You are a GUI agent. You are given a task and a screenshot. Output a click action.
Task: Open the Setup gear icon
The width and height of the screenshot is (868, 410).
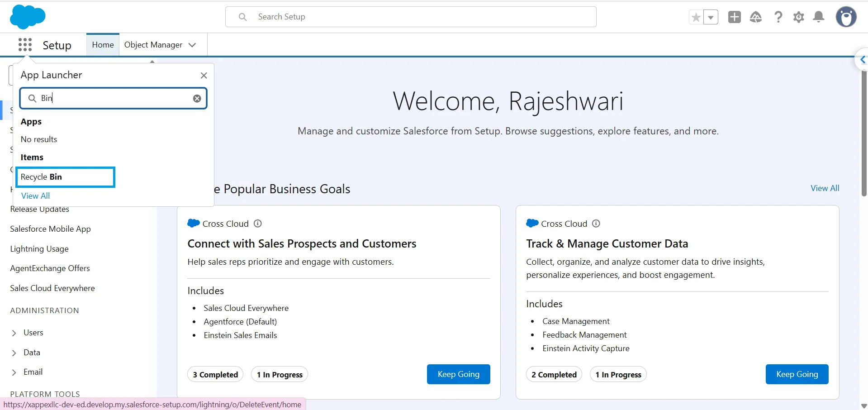click(x=799, y=17)
